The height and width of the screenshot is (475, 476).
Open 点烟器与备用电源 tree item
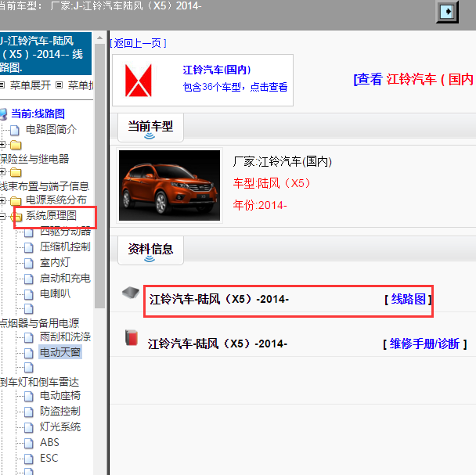pyautogui.click(x=39, y=323)
